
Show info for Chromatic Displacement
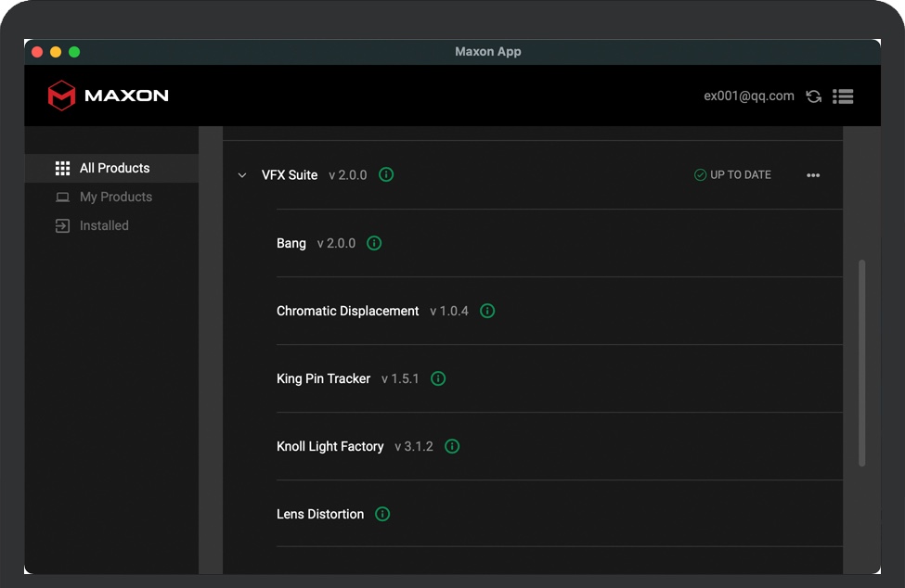[x=487, y=311]
